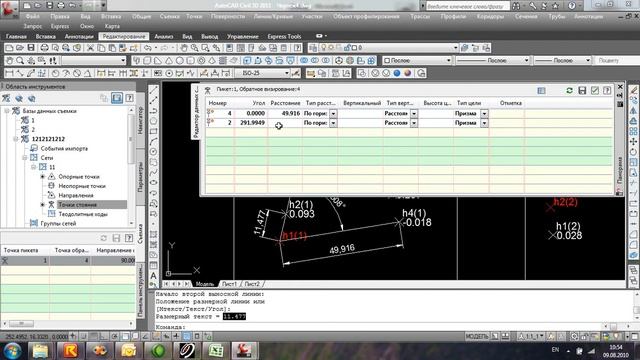Select События импорта tree item
Viewport: 640px width, 360px height.
click(x=64, y=149)
